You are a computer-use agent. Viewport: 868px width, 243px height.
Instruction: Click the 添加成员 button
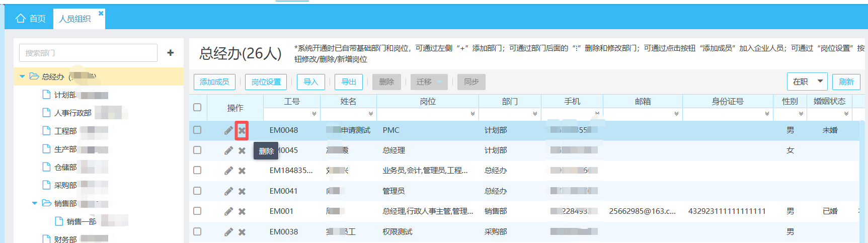coord(214,82)
